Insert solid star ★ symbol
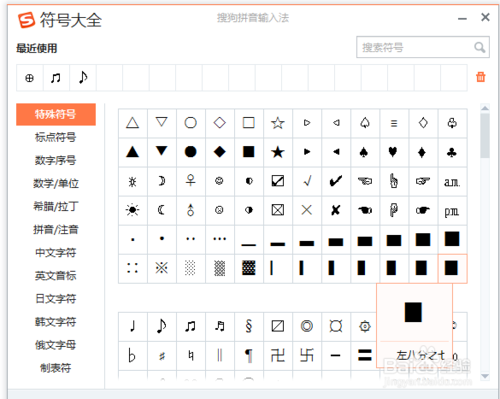The height and width of the screenshot is (399, 500). click(278, 152)
